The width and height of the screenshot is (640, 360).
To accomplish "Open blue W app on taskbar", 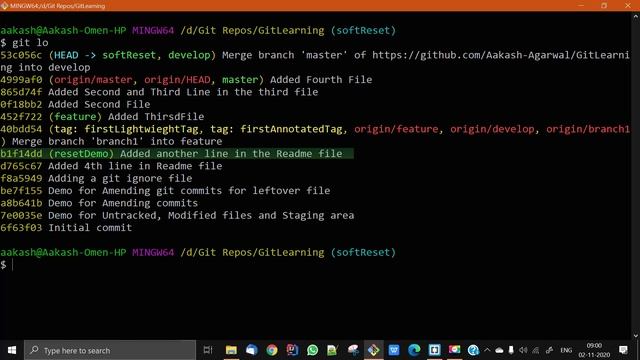I will [x=394, y=350].
